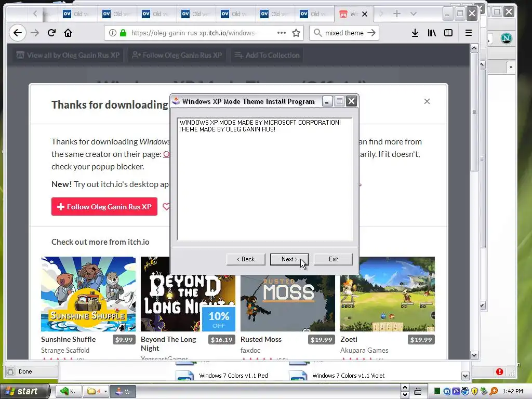532x399 pixels.
Task: Click the background file list's scroll-down arrow
Action: pos(465,376)
